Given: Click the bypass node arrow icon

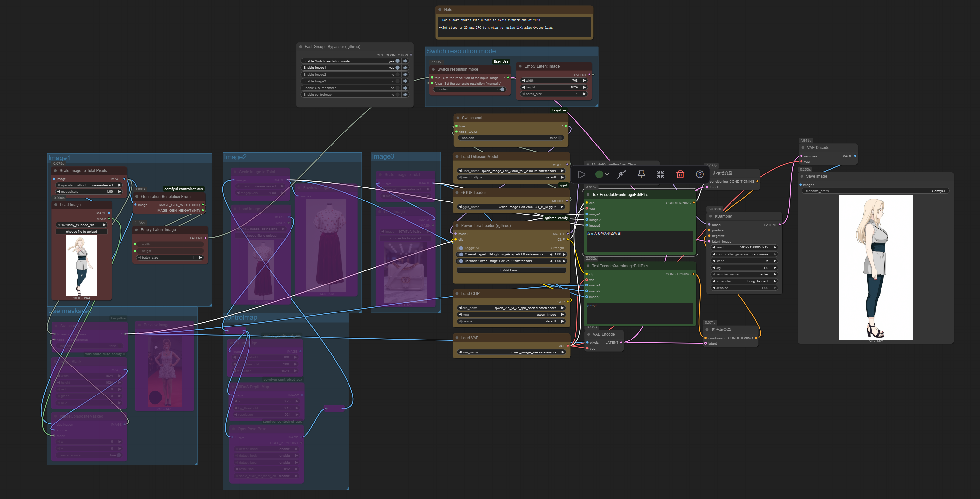Looking at the screenshot, I should (622, 174).
